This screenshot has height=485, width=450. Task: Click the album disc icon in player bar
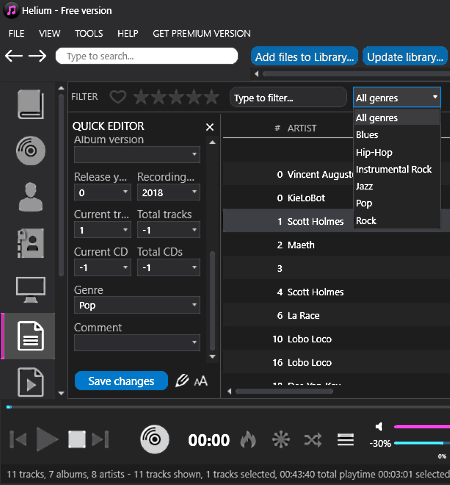click(154, 439)
